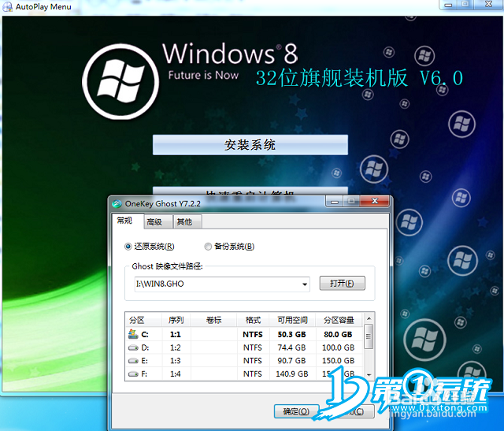Click the OneKey Ghost title bar icon
504x431 pixels.
(117, 203)
